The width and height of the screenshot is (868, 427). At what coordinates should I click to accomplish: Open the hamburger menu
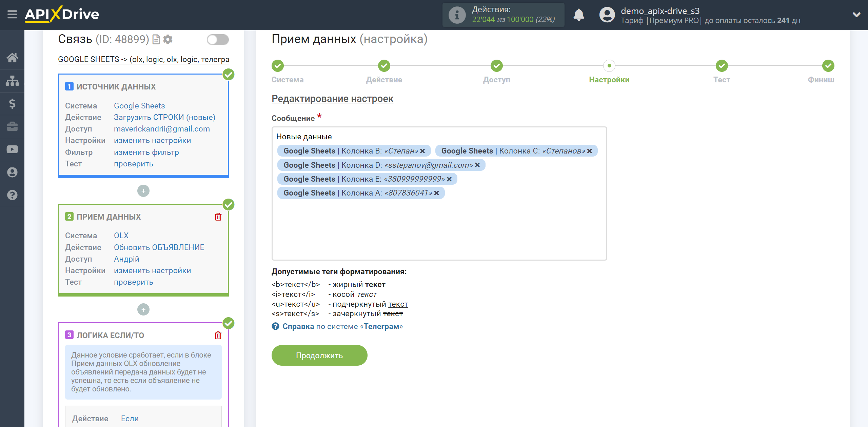coord(12,15)
